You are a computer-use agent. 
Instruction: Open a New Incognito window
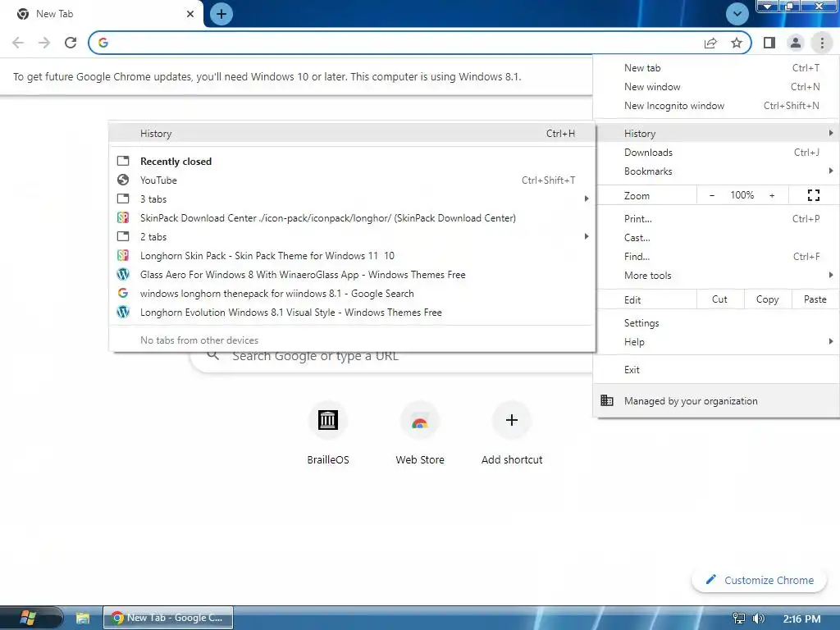[x=715, y=106]
